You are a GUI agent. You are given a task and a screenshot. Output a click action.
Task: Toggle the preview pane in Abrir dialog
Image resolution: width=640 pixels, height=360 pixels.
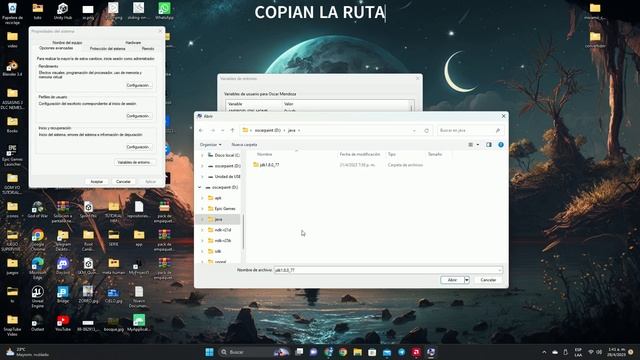(489, 144)
